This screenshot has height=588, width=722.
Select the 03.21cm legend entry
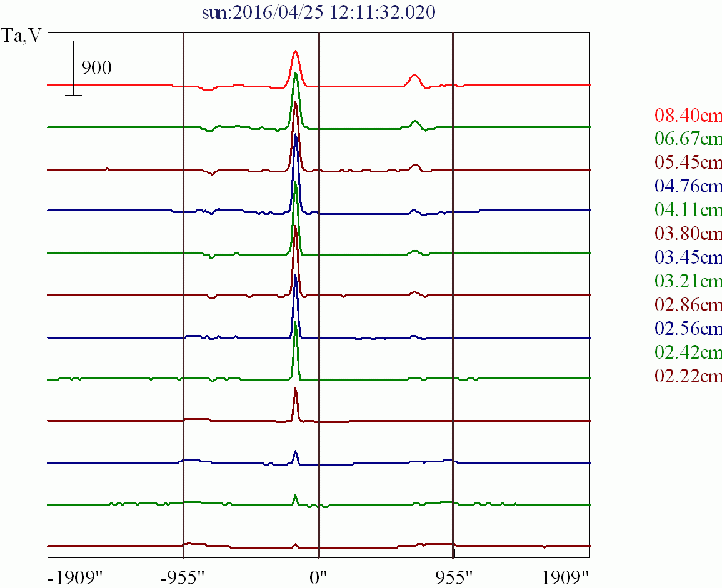(x=688, y=281)
